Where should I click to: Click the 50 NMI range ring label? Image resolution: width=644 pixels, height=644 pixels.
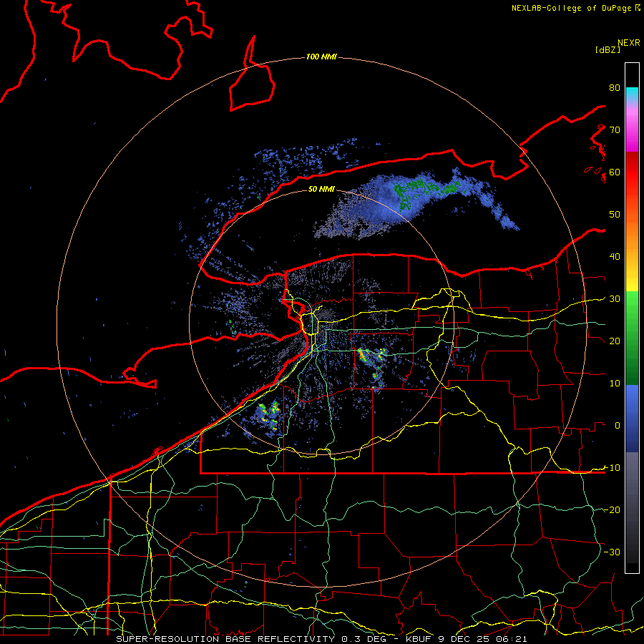coord(321,189)
